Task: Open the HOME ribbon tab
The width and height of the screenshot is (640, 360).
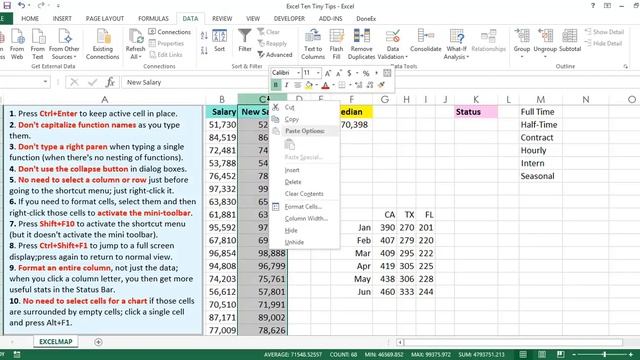Action: coord(30,18)
